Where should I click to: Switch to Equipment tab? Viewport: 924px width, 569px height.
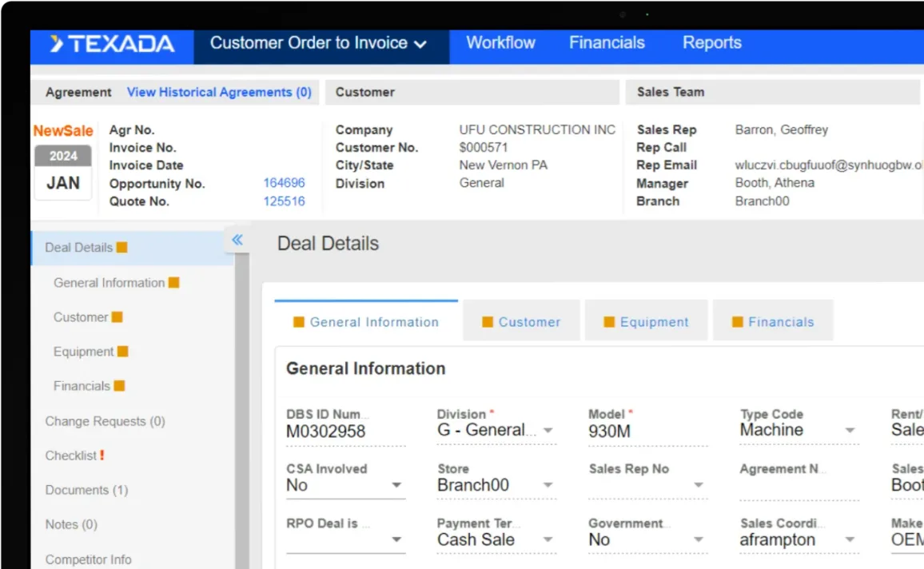(646, 321)
